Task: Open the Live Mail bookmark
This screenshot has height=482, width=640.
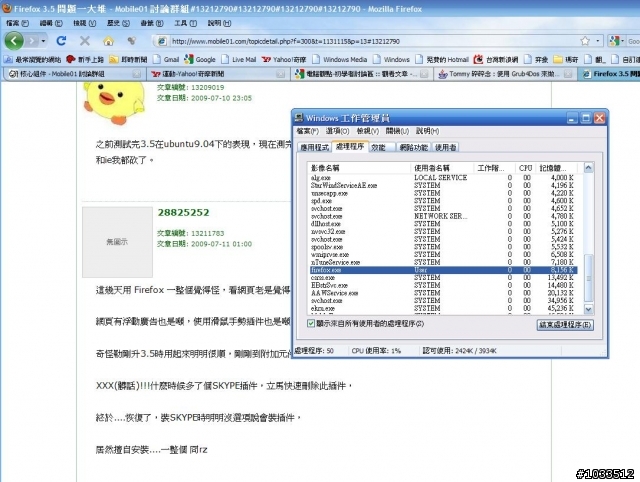Action: (x=239, y=60)
